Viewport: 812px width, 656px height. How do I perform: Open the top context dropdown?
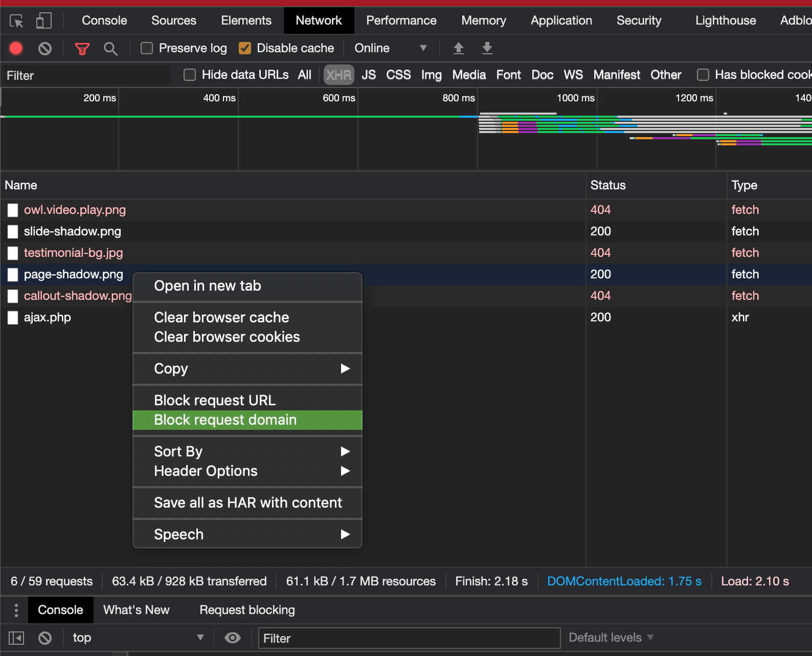coord(138,638)
